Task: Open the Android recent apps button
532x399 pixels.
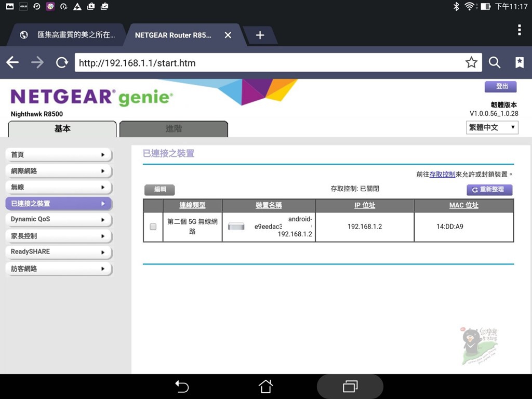Action: [x=350, y=387]
